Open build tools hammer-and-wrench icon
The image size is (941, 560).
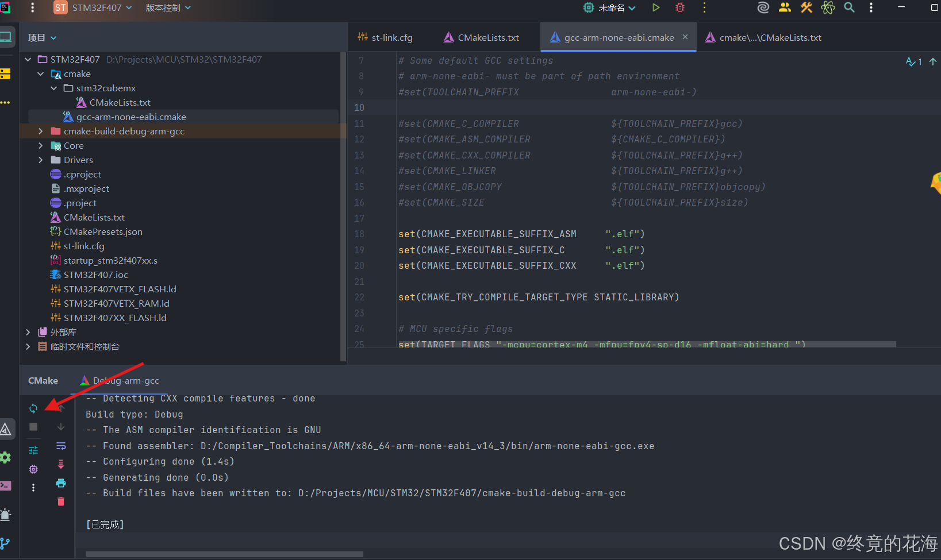[806, 7]
